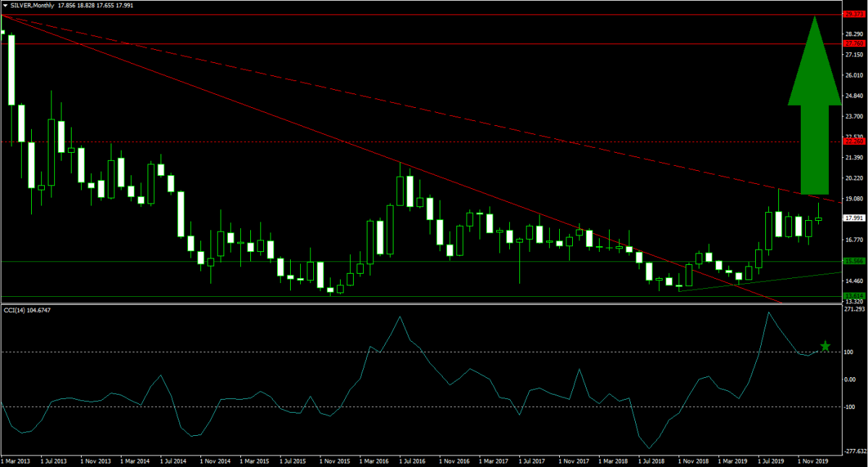Viewport: 868px width, 467px height.
Task: Select the red 27.760 price level label
Action: click(x=854, y=44)
